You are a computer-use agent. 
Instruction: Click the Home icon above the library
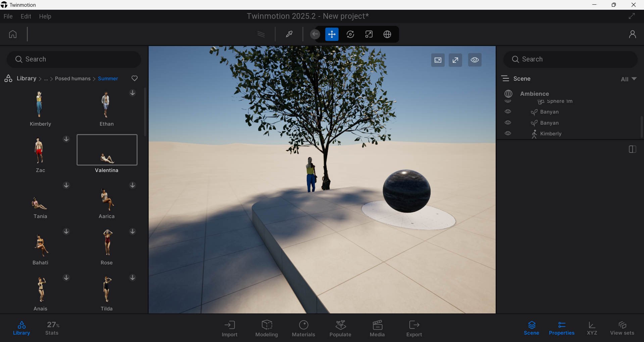point(12,34)
